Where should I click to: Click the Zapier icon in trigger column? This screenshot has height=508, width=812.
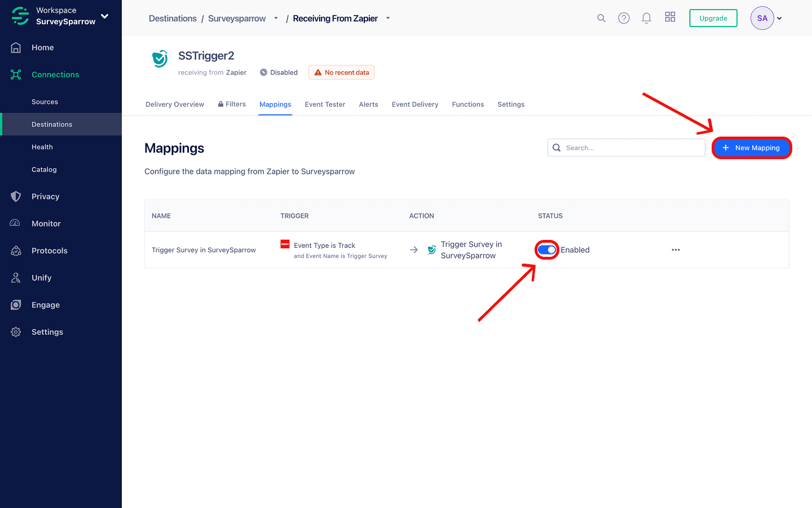pyautogui.click(x=285, y=244)
